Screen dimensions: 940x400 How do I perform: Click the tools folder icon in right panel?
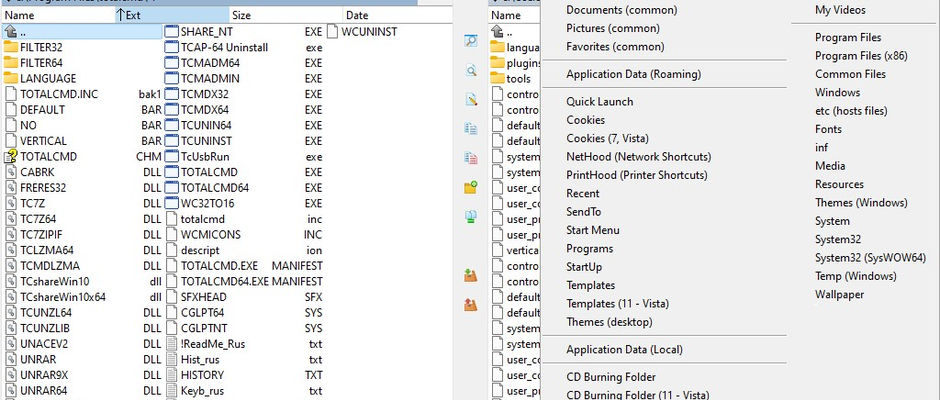click(x=497, y=79)
